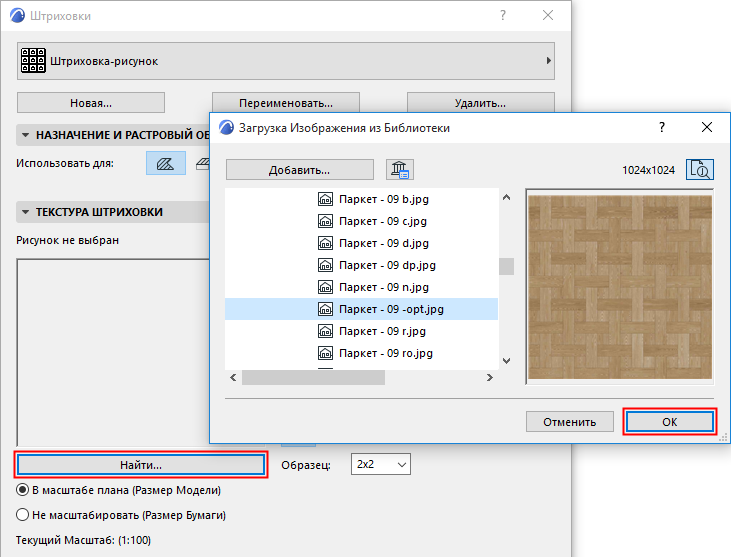Click the Найти... button

[x=141, y=465]
